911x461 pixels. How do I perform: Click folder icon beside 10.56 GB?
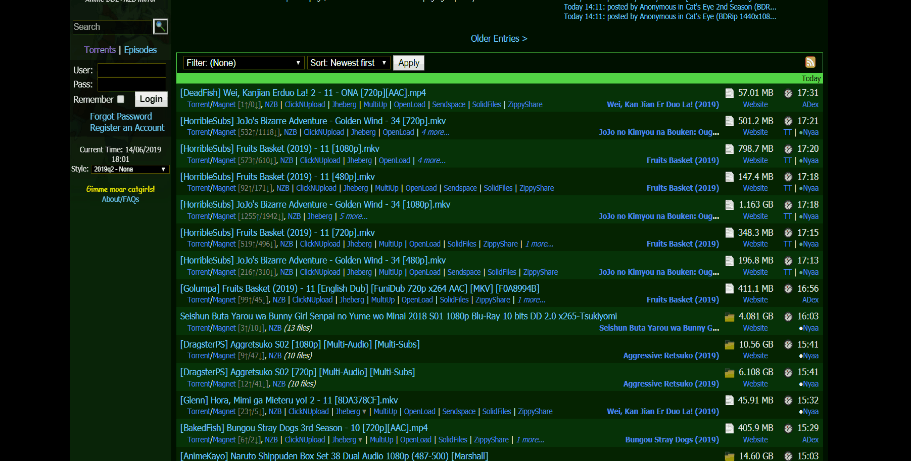pyautogui.click(x=729, y=345)
